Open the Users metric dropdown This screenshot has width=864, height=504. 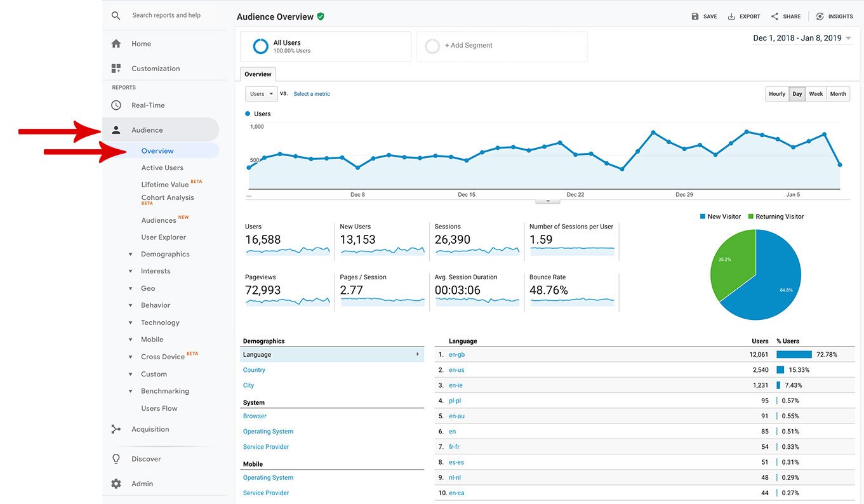point(262,94)
